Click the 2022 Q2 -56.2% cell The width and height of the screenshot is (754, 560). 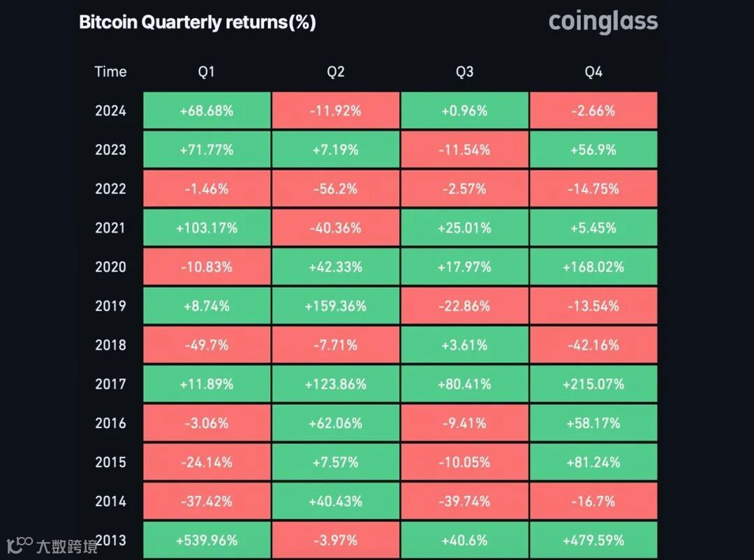[x=336, y=189]
